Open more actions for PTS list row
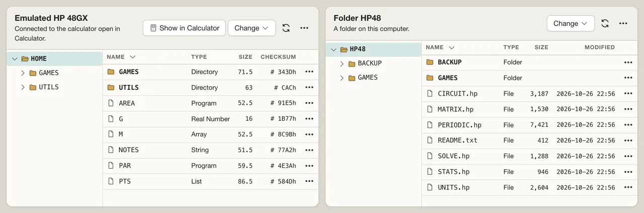 tap(309, 181)
